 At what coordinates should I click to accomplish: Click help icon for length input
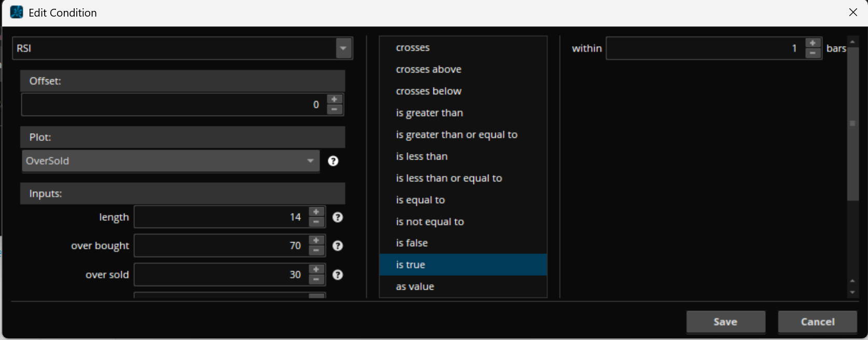338,217
